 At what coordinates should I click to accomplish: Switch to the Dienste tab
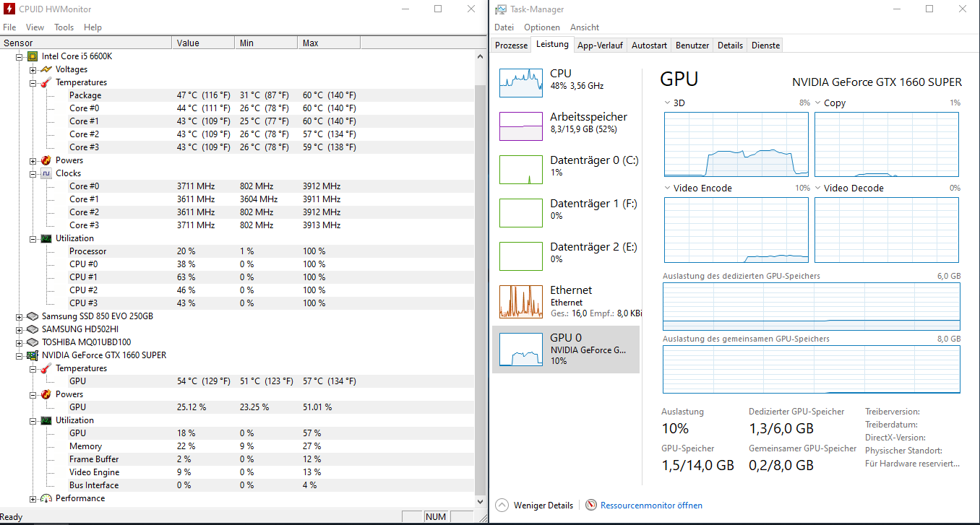tap(765, 45)
